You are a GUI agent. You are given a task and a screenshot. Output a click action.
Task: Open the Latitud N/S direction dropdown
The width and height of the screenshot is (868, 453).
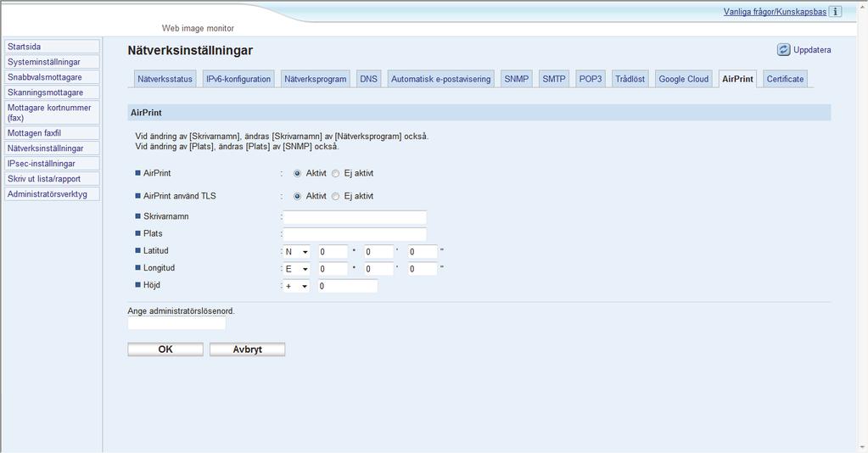pyautogui.click(x=297, y=252)
